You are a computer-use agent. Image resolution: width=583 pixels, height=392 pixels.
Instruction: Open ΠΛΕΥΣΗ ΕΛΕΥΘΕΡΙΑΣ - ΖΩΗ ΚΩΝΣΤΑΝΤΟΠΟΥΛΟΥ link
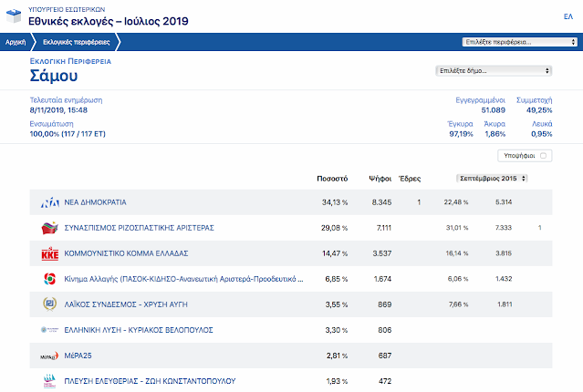(150, 381)
